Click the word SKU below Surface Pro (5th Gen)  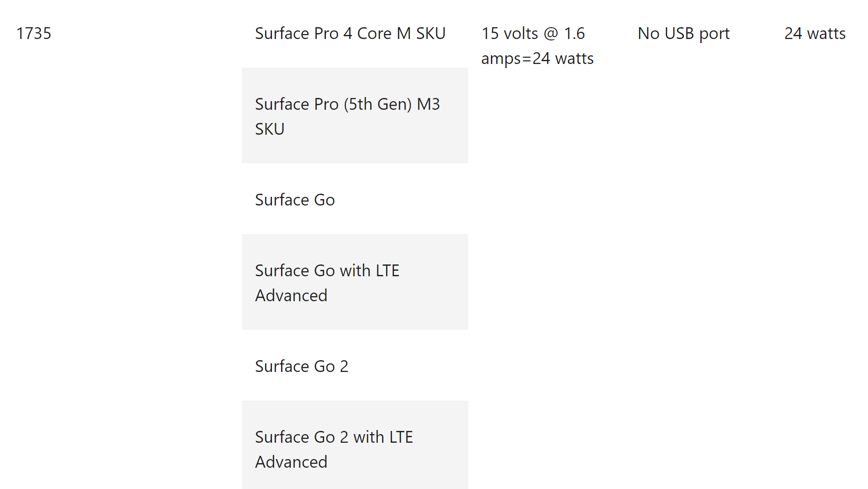[270, 129]
